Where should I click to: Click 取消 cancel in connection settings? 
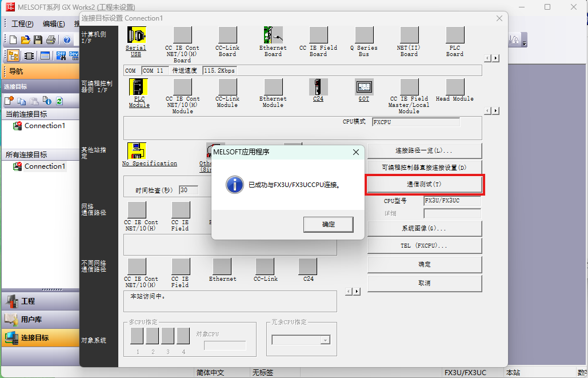(425, 283)
